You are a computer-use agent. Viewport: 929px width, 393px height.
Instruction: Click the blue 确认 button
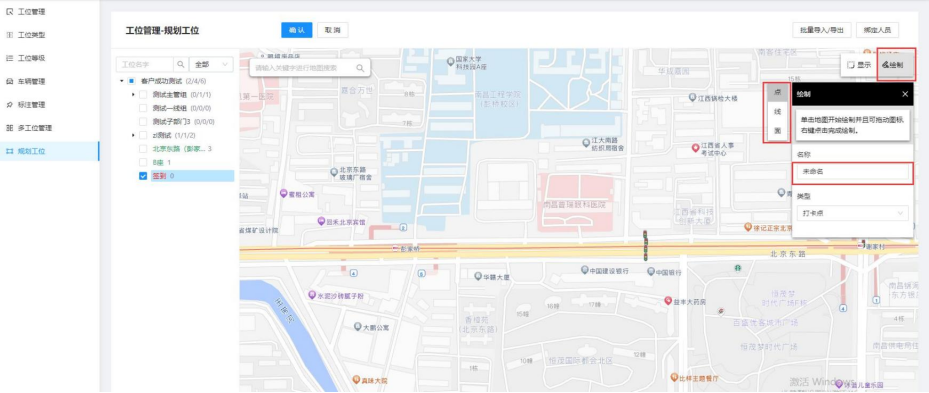pos(296,30)
